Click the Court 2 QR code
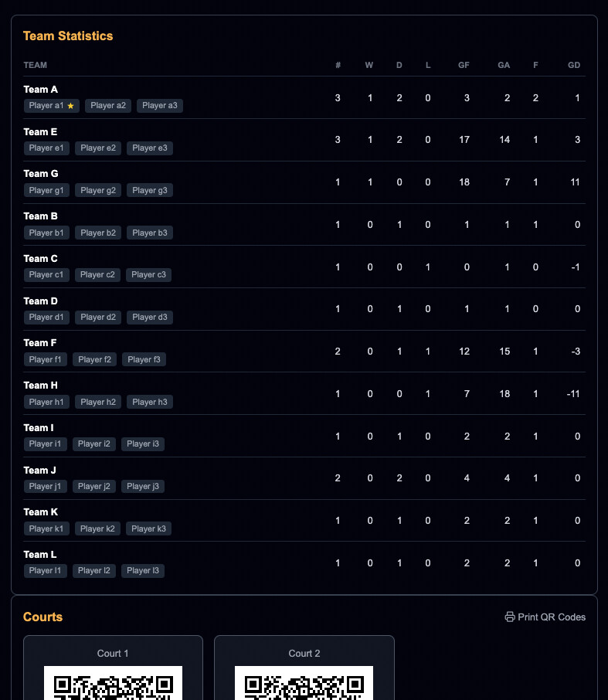Viewport: 608px width, 700px height. click(x=304, y=683)
